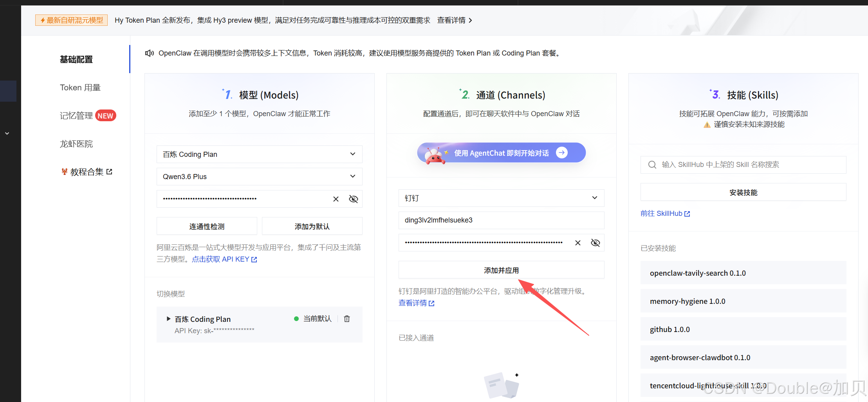
Task: Click the search magnifier icon in Skill field
Action: (x=652, y=165)
